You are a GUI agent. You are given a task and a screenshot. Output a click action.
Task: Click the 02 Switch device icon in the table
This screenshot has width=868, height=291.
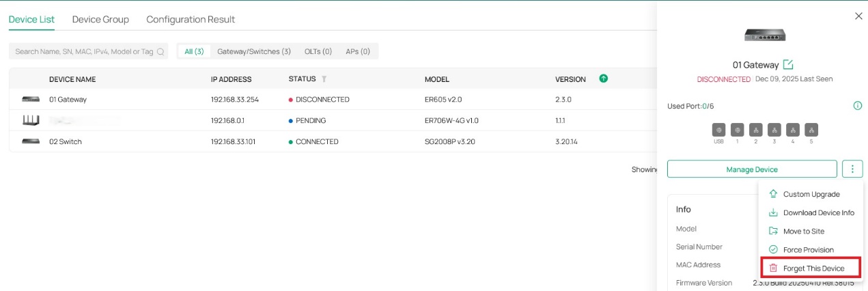31,141
